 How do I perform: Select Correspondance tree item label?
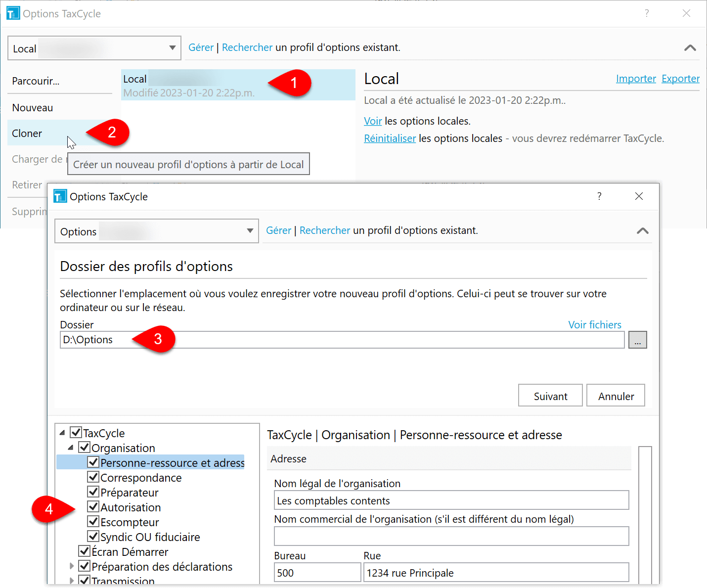tap(141, 478)
